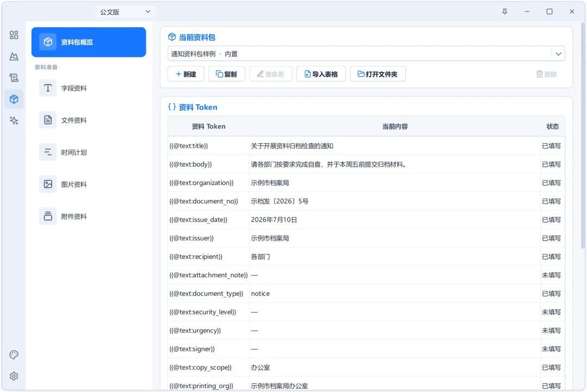587x392 pixels.
Task: Click the content 2026年7月10日
Action: pos(274,219)
